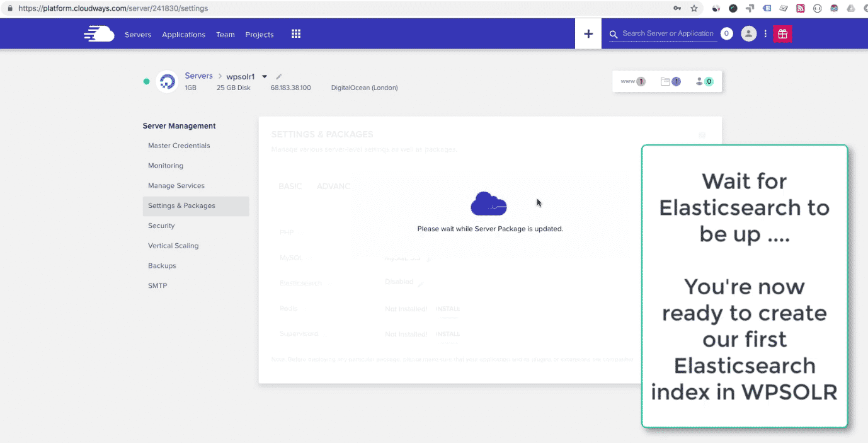Image resolution: width=868 pixels, height=443 pixels.
Task: Open the Servers menu in navbar
Action: coord(138,35)
